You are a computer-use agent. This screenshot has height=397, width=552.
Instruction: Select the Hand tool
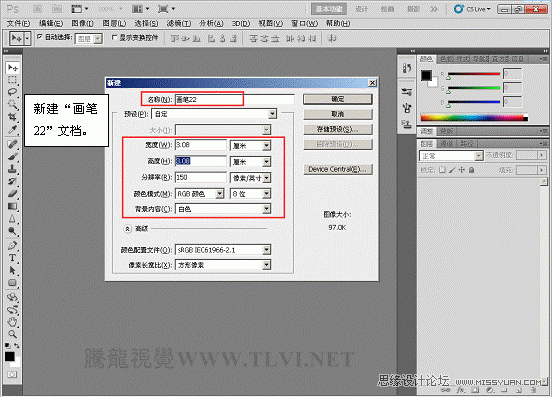13,321
